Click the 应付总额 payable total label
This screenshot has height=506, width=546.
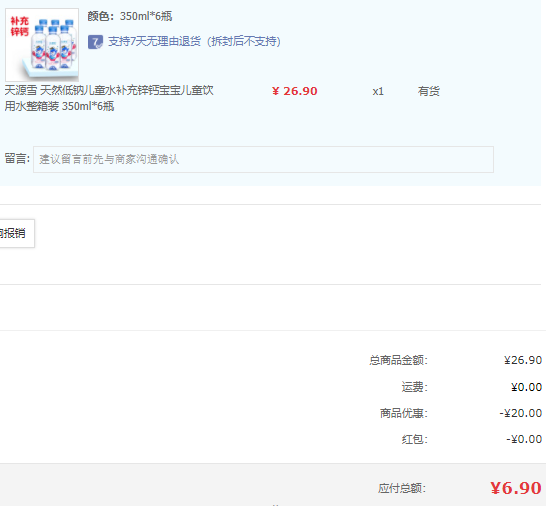[x=402, y=488]
